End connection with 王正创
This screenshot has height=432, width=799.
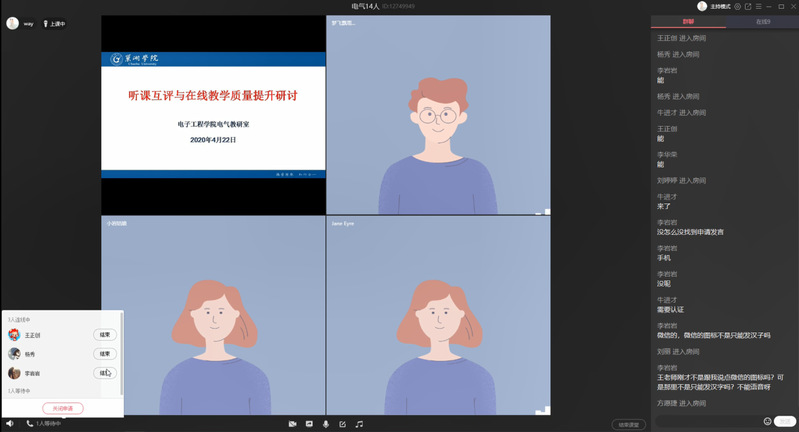(x=105, y=335)
